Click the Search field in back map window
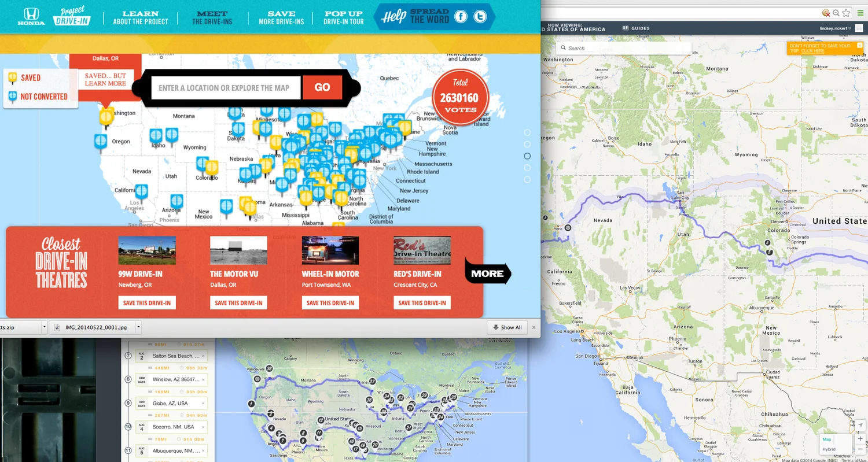Viewport: 868px width, 462px height. tap(624, 48)
